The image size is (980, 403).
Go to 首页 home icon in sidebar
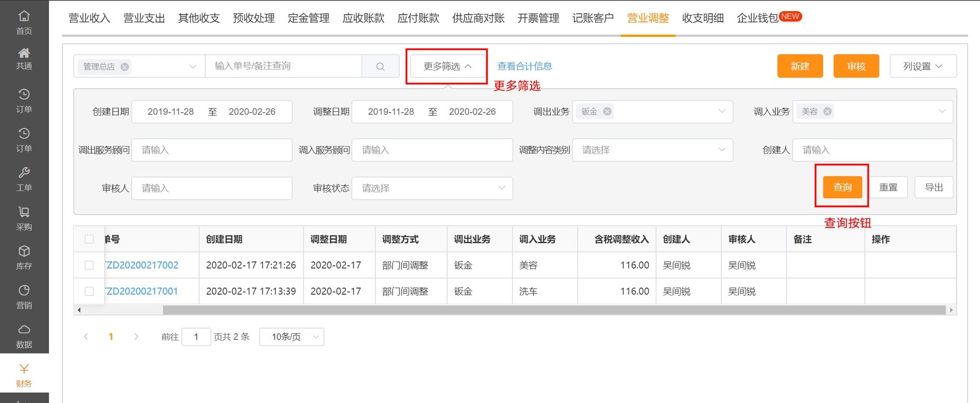tap(24, 23)
